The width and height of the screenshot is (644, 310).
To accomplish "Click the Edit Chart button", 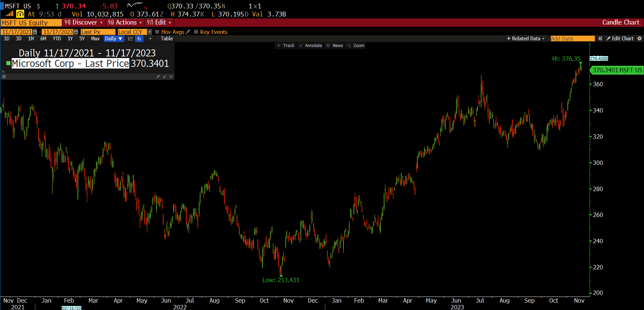I will [620, 39].
